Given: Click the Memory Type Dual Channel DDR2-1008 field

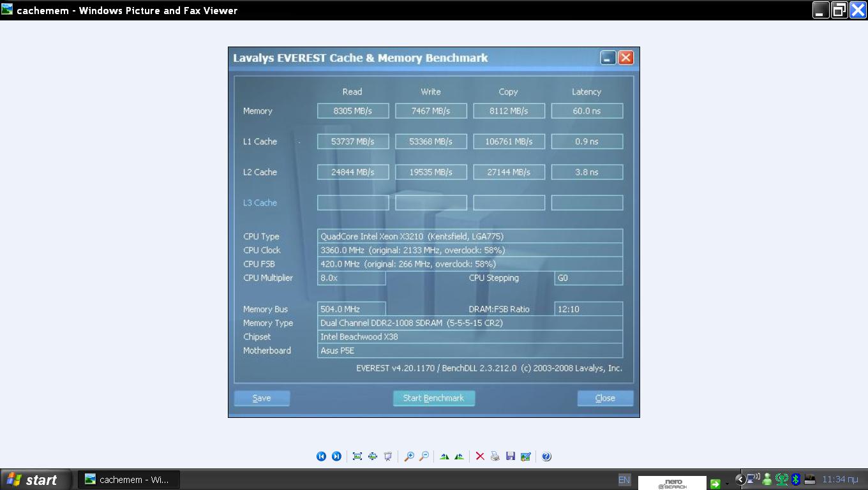Looking at the screenshot, I should tap(470, 323).
